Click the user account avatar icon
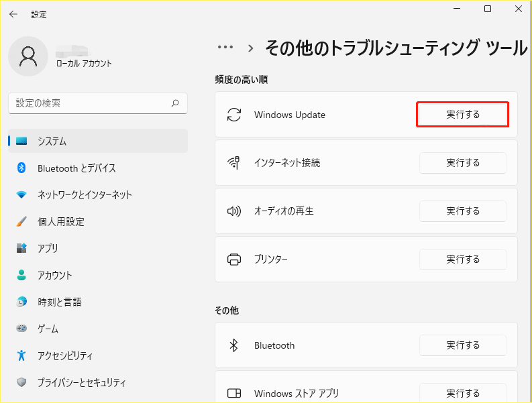 (x=28, y=56)
